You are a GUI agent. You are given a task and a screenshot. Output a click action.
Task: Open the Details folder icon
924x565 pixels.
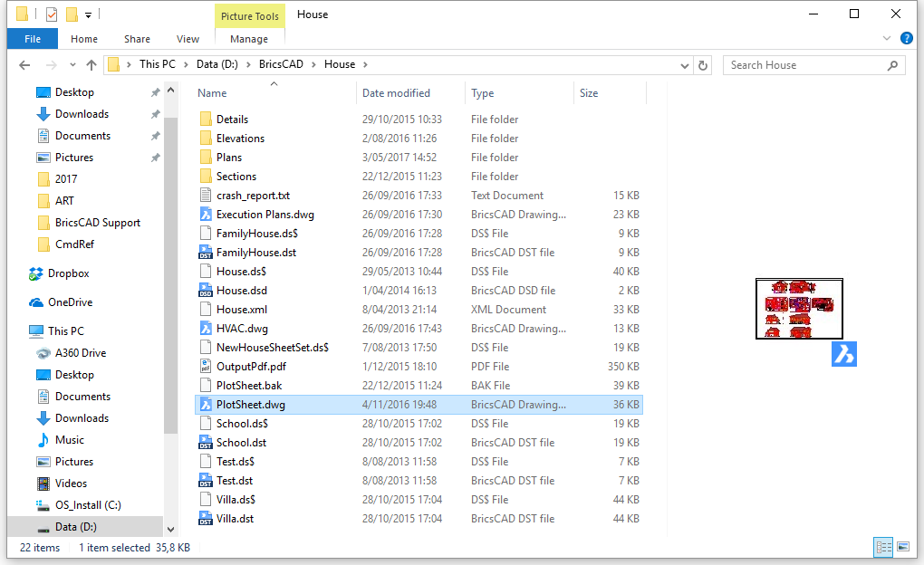[206, 120]
